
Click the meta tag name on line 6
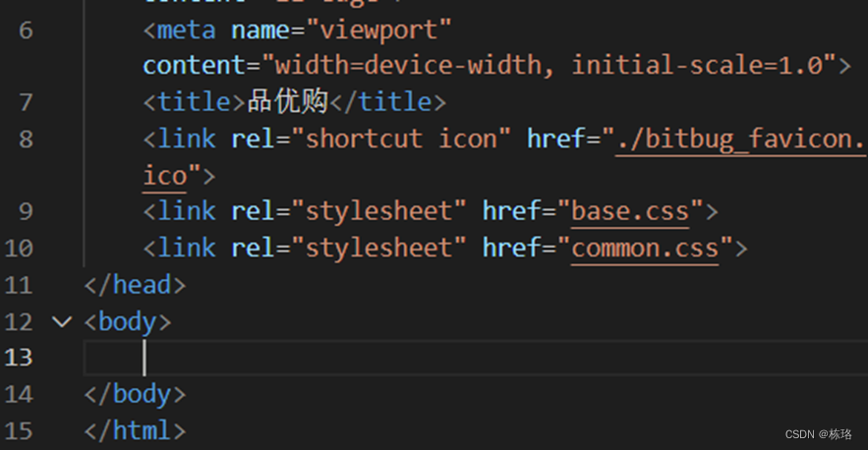187,30
